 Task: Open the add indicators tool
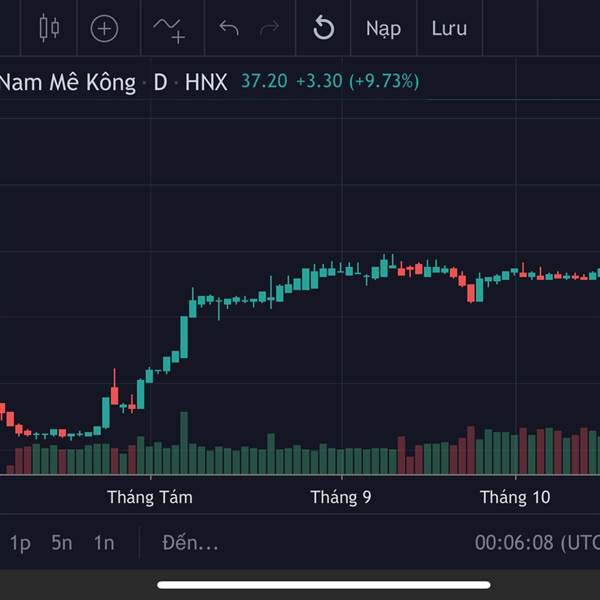169,30
